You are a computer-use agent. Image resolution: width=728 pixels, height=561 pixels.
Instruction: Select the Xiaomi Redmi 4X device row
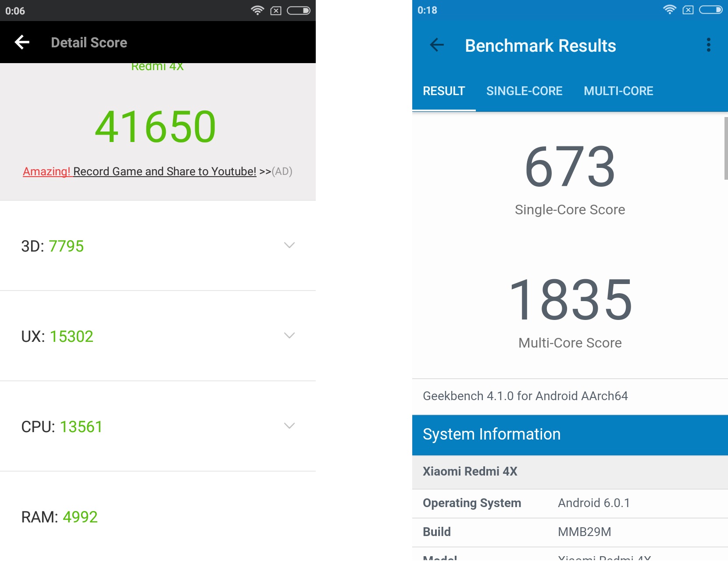pos(570,472)
